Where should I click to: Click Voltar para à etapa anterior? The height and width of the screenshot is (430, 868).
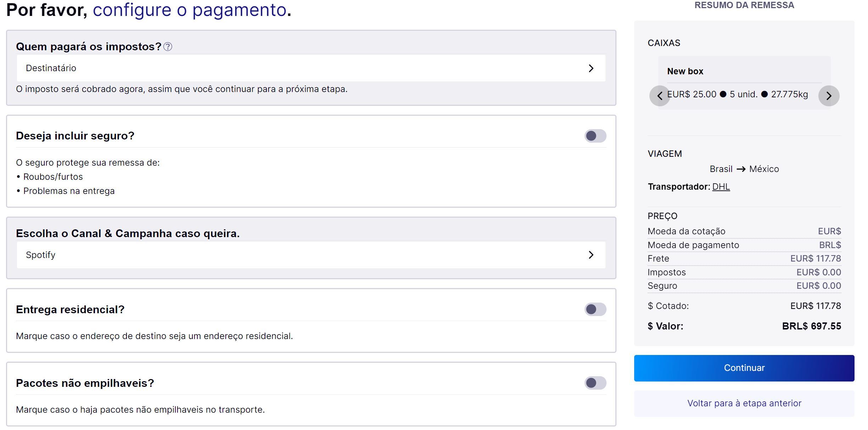(744, 403)
